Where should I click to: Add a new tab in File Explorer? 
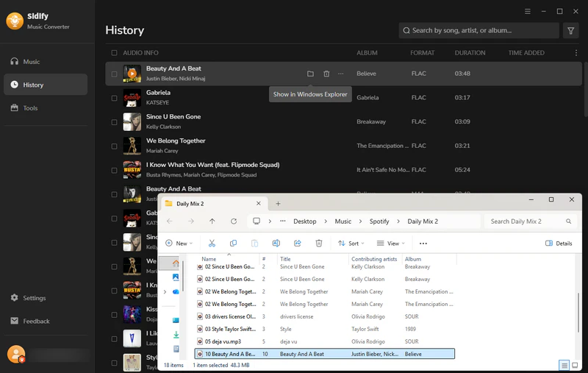coord(278,203)
